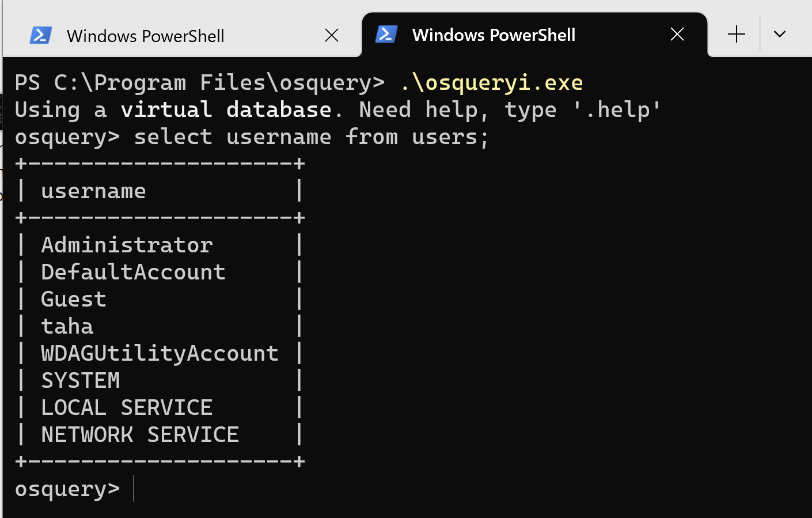Screen dimensions: 812x518
Task: Expand the new tab profile dropdown chevron
Action: [x=780, y=35]
